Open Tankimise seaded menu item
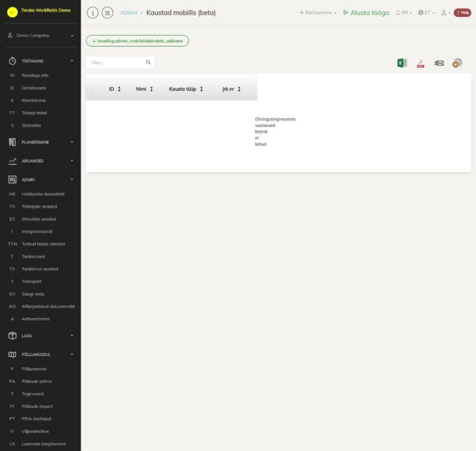The width and height of the screenshot is (476, 451). tap(40, 269)
